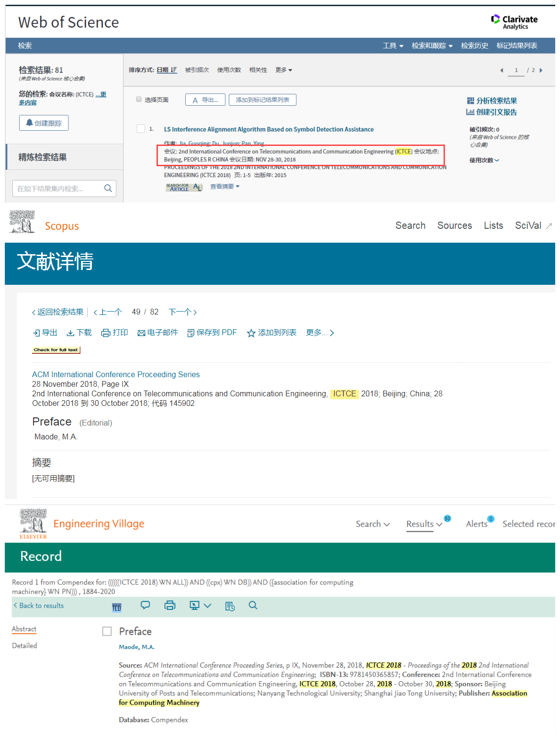Click the monitor download icon in Engineering Village
This screenshot has width=560, height=740.
[x=194, y=605]
